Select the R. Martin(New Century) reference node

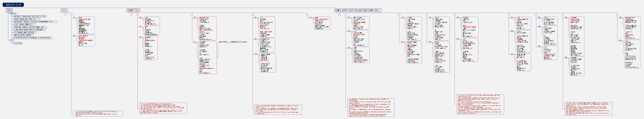pos(33,38)
